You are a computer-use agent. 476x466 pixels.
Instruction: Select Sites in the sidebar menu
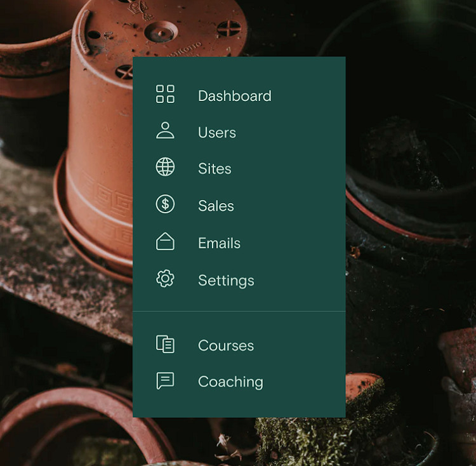(x=215, y=169)
